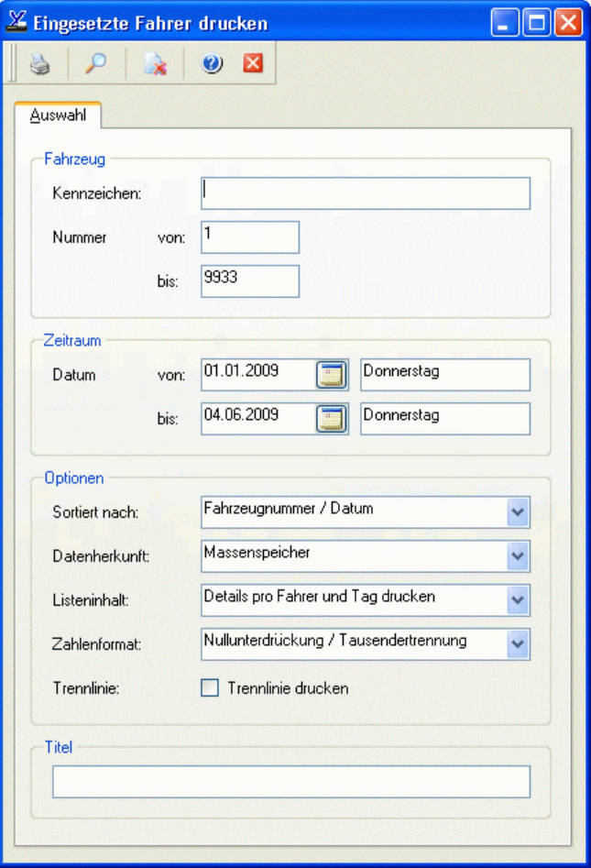591x868 pixels.
Task: Close the dialog with the red X toolbar icon
Action: point(253,64)
